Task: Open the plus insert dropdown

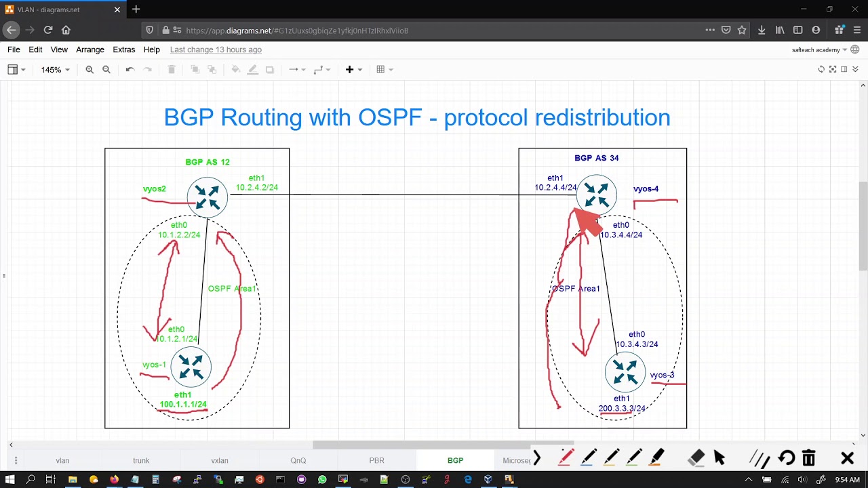Action: tap(354, 70)
